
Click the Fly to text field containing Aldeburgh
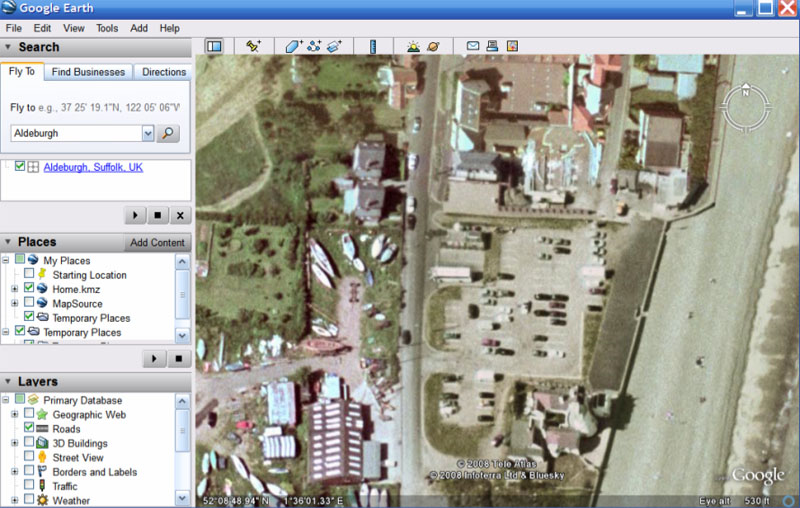(x=77, y=134)
